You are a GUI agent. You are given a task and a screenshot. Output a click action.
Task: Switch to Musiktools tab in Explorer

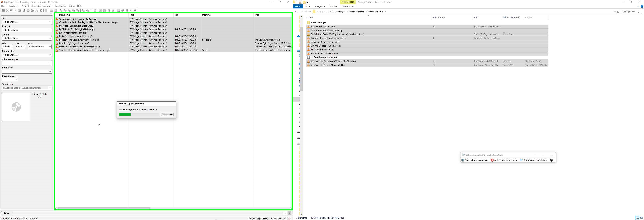click(x=348, y=7)
